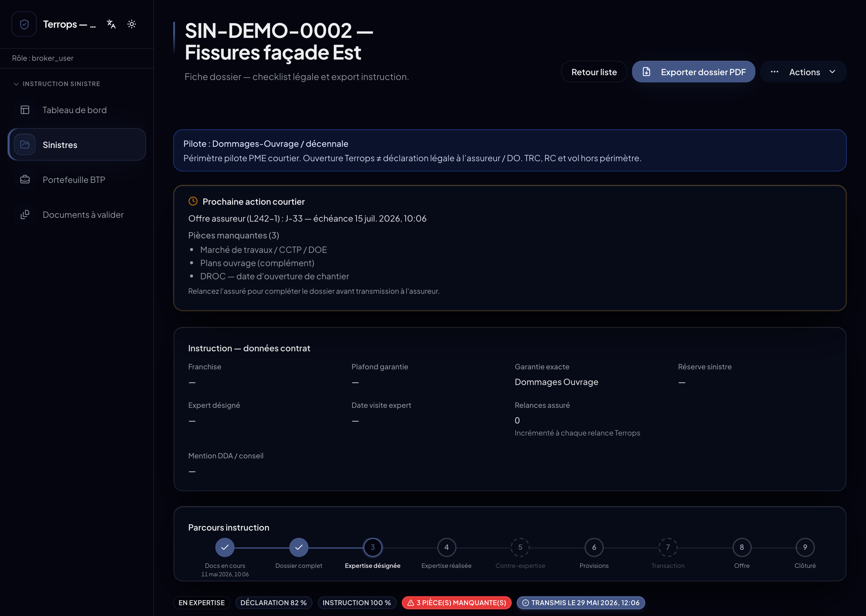
Task: Click the Date visite expert field label
Action: pos(381,405)
